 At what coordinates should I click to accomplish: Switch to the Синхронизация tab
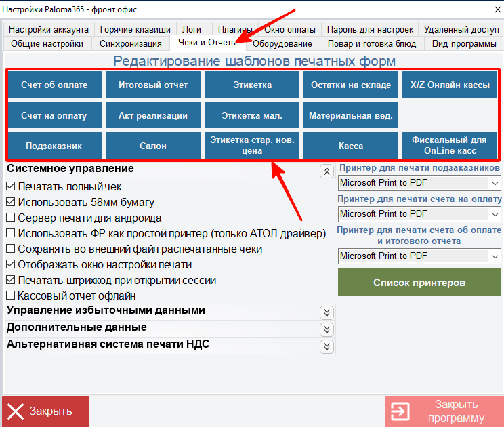pos(131,43)
